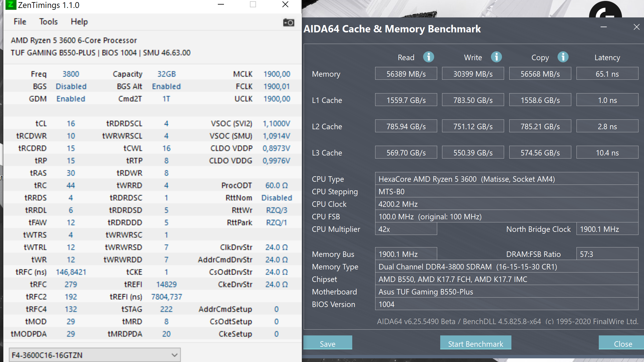
Task: Maximize the ZenTimings window
Action: pyautogui.click(x=253, y=5)
